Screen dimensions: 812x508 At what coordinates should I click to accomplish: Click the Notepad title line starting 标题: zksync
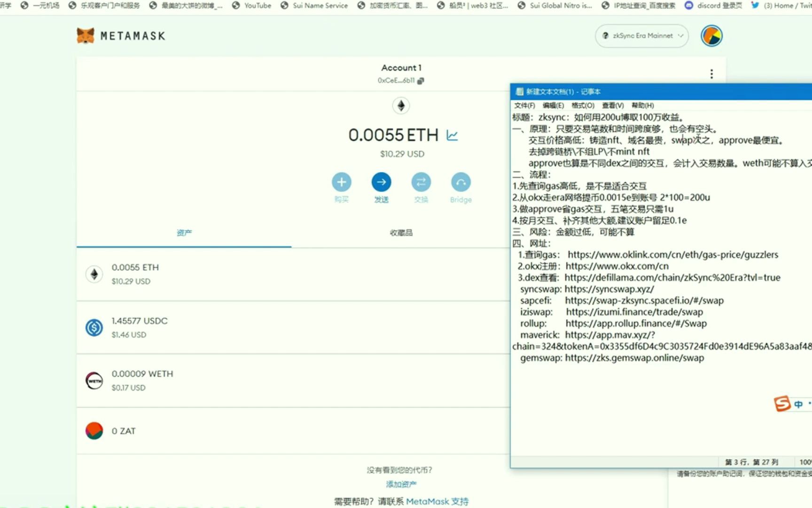click(598, 117)
